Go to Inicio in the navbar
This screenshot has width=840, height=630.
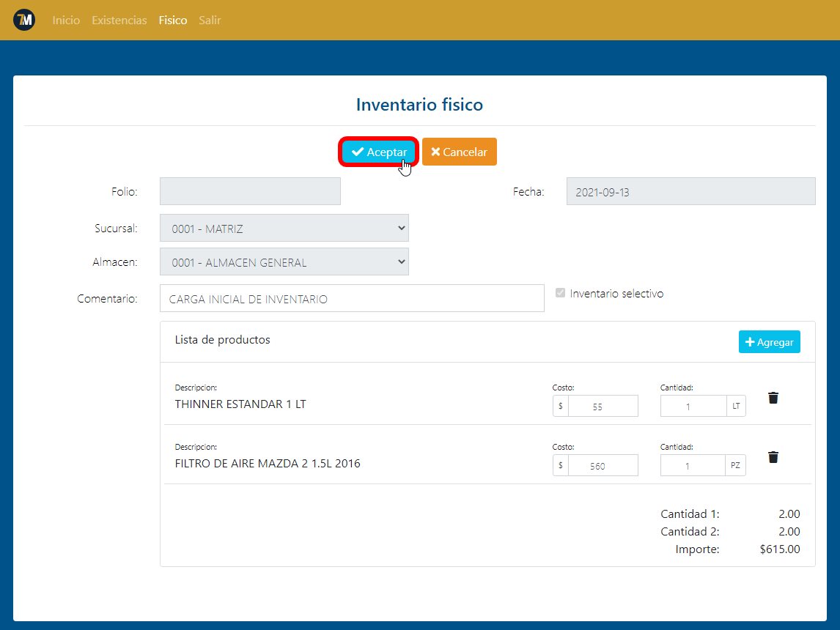click(x=66, y=21)
